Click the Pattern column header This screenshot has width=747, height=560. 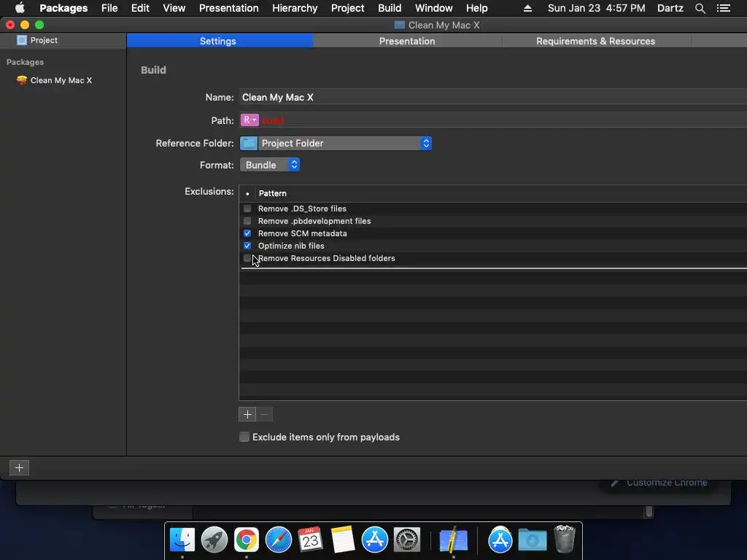pyautogui.click(x=273, y=193)
